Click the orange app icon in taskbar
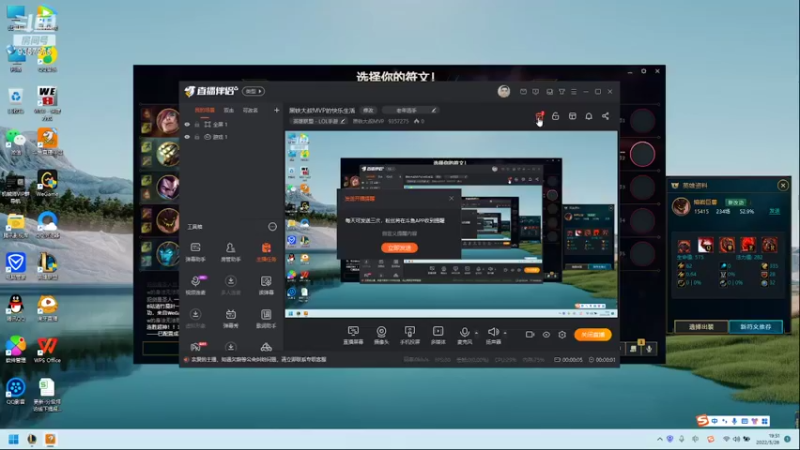 [50, 439]
